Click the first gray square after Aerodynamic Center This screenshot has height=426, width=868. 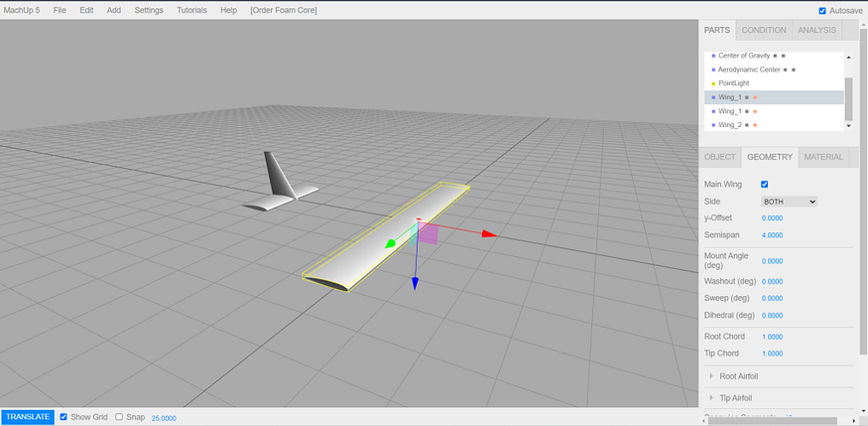coord(786,70)
